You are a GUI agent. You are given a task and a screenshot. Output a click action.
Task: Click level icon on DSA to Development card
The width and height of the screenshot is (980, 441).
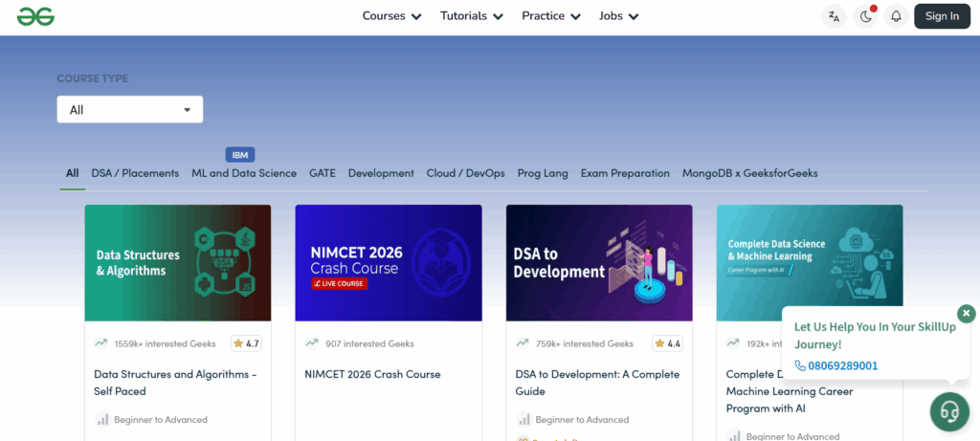(523, 420)
